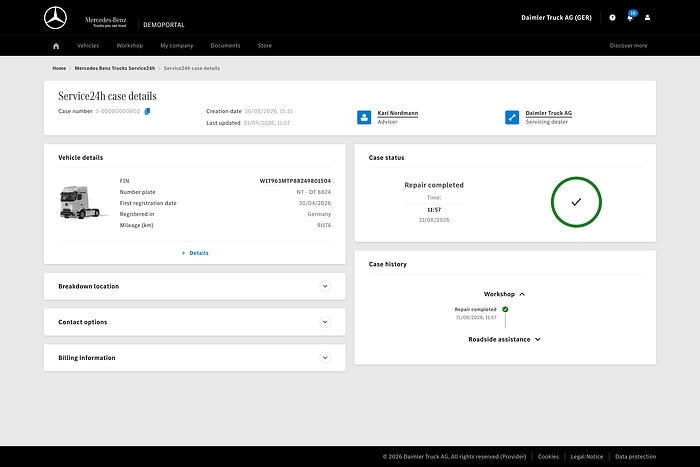Select the case number 3-00000000002

[118, 111]
